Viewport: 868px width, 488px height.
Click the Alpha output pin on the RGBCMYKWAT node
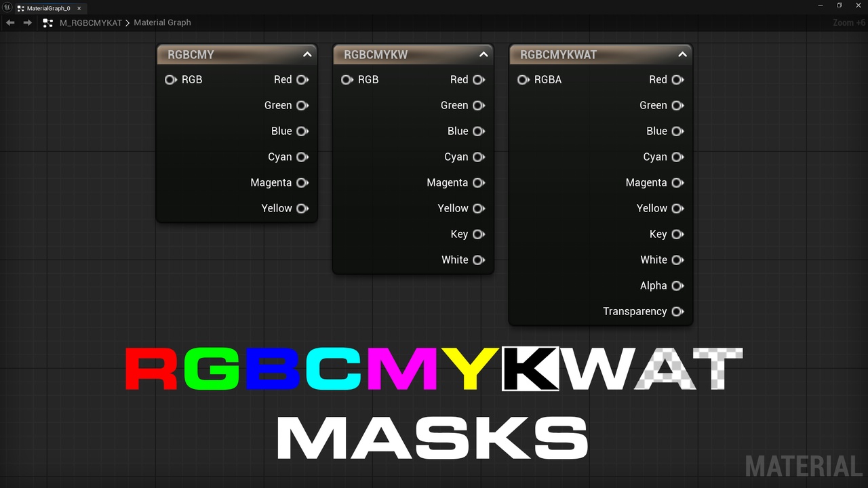click(x=678, y=285)
